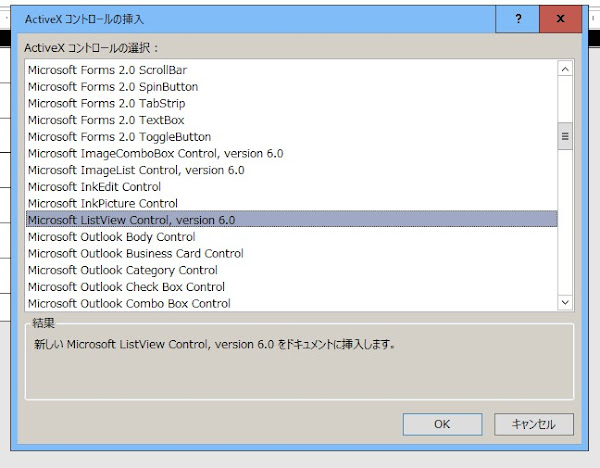
Task: Select Microsoft Outlook Body Control
Action: coord(292,237)
